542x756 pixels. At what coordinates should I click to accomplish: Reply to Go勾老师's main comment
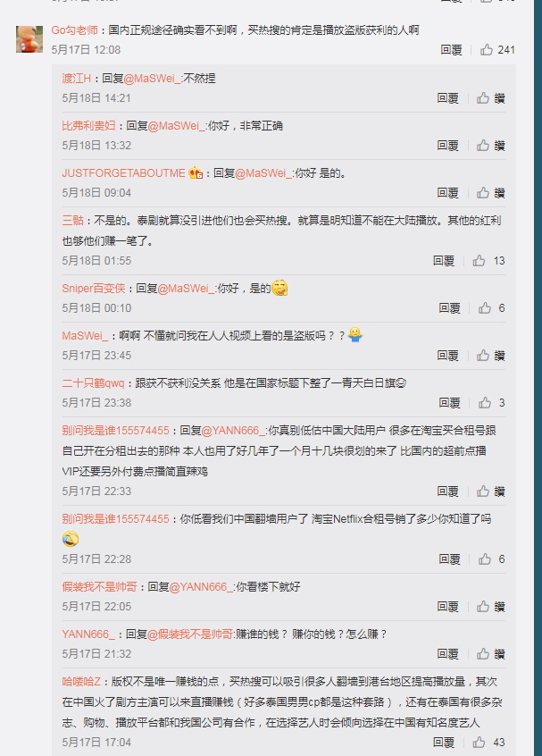[451, 50]
